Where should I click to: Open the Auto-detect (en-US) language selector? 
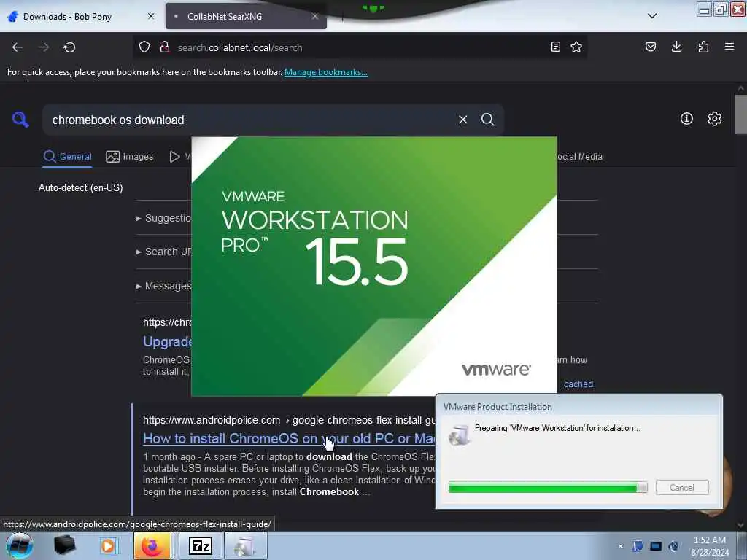point(80,187)
